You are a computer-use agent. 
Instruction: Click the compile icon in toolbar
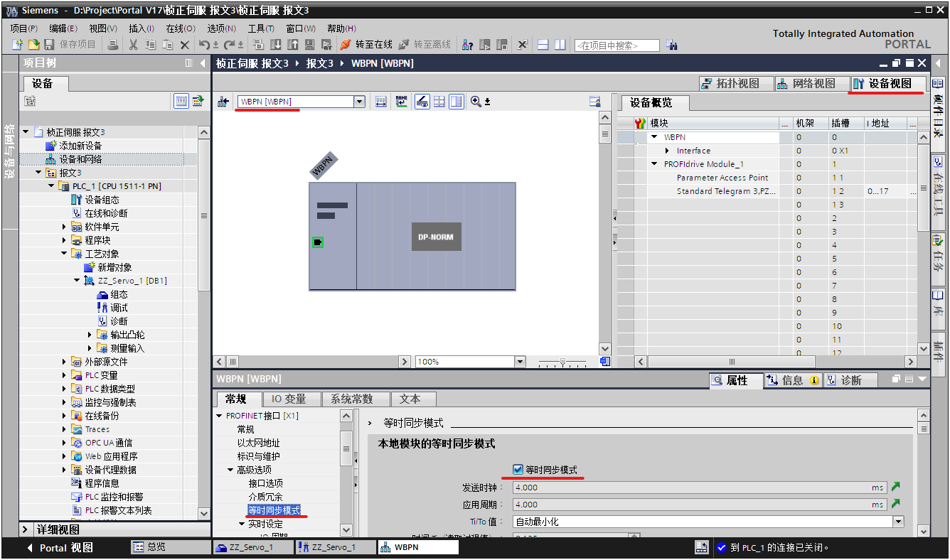[257, 45]
